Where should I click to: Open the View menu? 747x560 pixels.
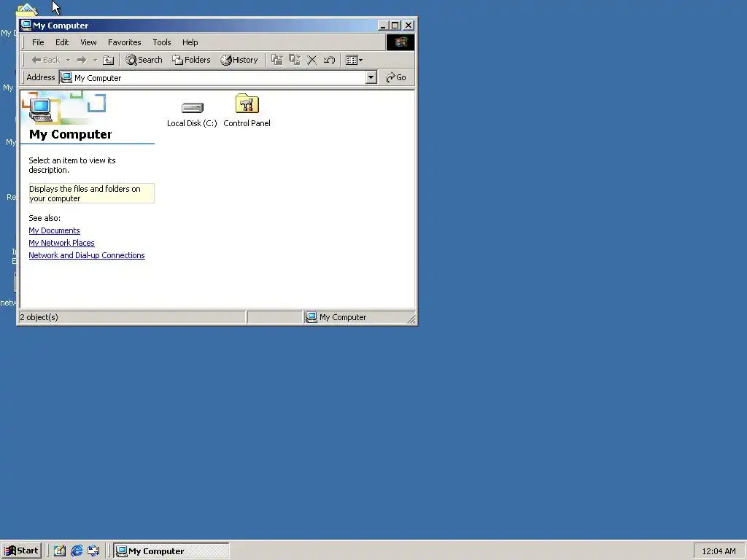[x=88, y=42]
